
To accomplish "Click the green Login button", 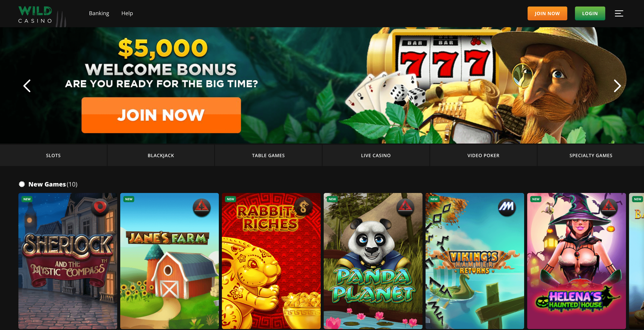I will tap(590, 13).
